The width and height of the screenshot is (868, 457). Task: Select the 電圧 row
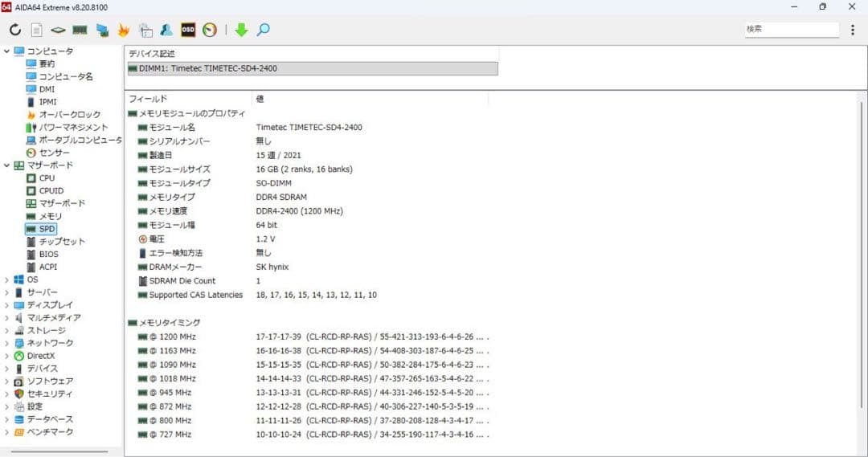pos(308,239)
